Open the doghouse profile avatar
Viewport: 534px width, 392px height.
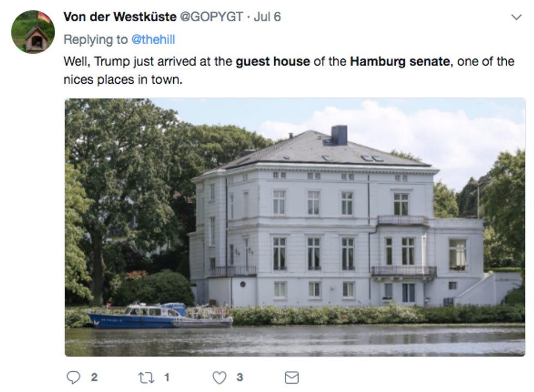(33, 32)
